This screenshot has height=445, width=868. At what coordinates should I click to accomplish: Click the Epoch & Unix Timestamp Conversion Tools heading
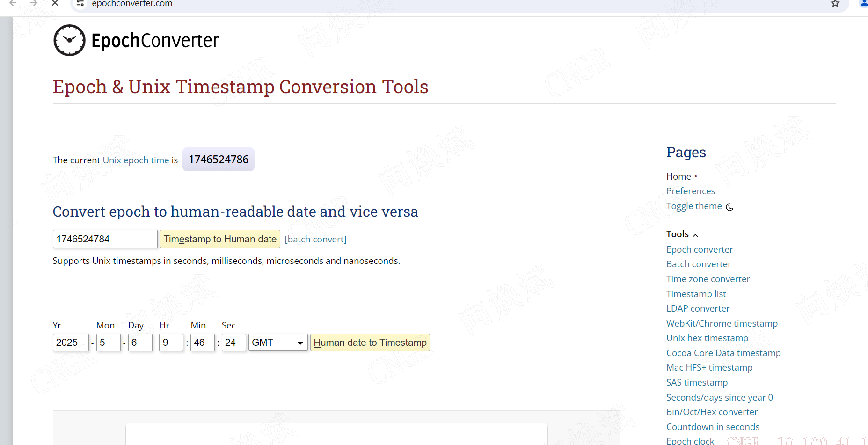coord(241,87)
